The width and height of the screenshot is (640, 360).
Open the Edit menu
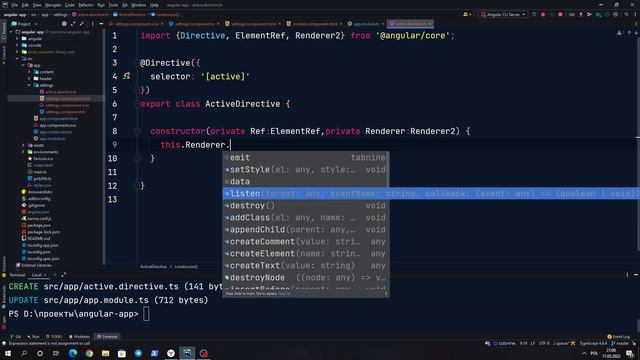tap(25, 5)
